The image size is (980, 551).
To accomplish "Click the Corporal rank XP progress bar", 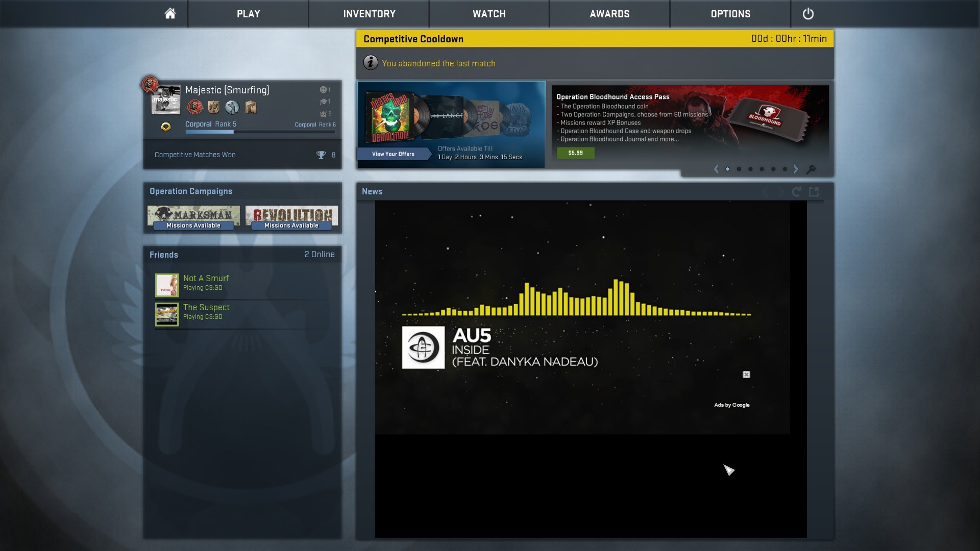I will point(260,132).
